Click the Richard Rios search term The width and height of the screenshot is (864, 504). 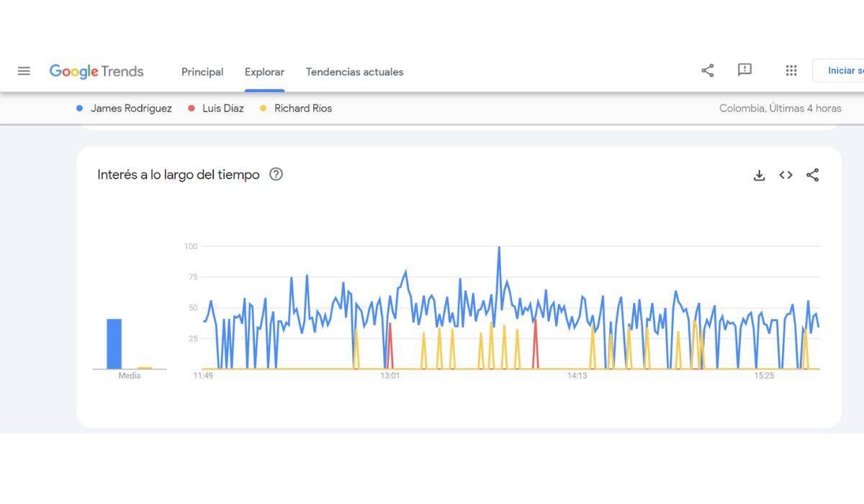click(x=302, y=109)
